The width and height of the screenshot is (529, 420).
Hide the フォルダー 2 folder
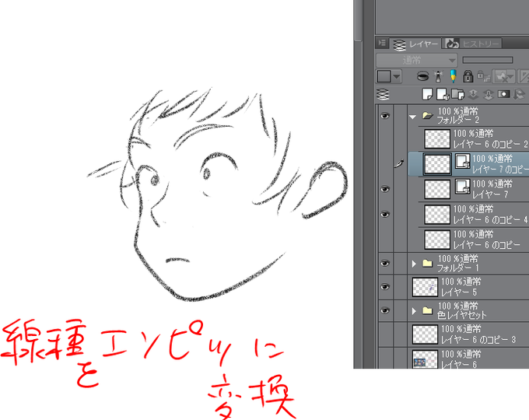point(385,116)
